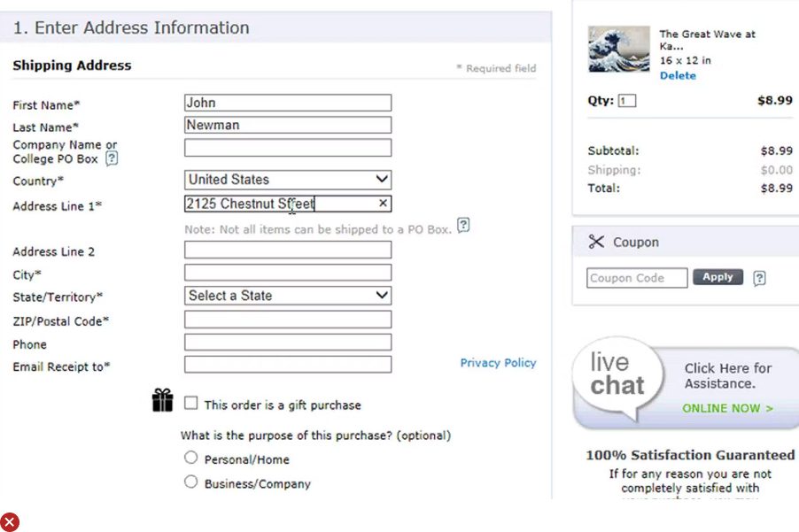Open the live chat bubble icon

coord(617,376)
